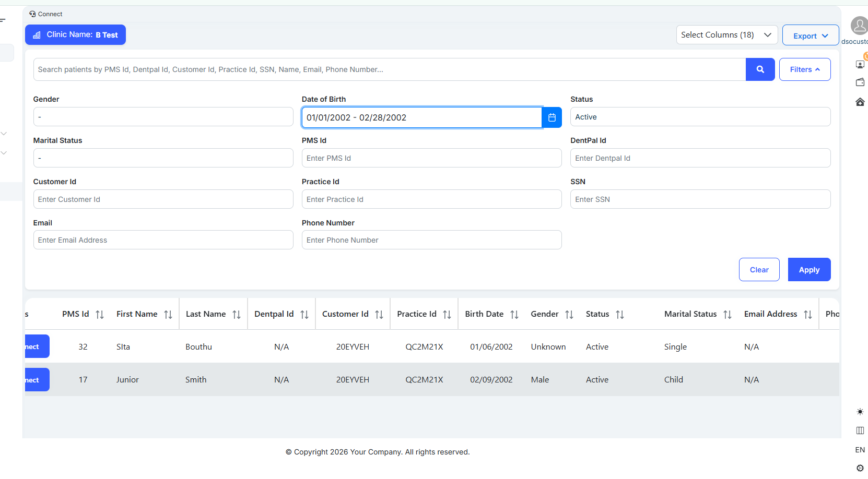Click the patient card icon in sidebar

(x=860, y=64)
